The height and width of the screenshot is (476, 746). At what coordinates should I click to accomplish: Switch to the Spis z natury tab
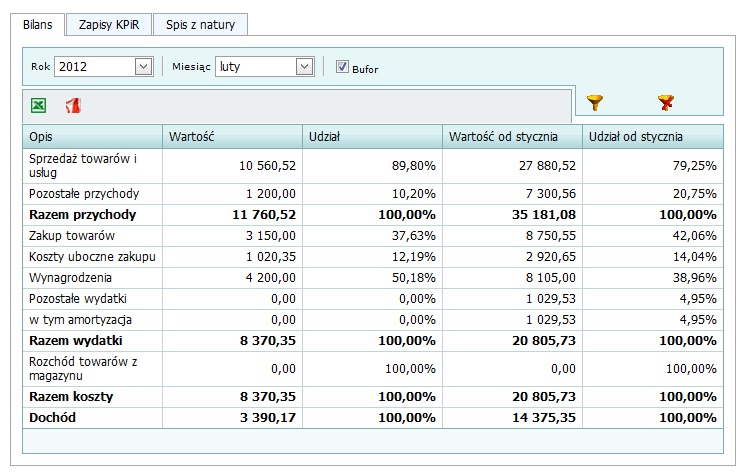[x=200, y=25]
